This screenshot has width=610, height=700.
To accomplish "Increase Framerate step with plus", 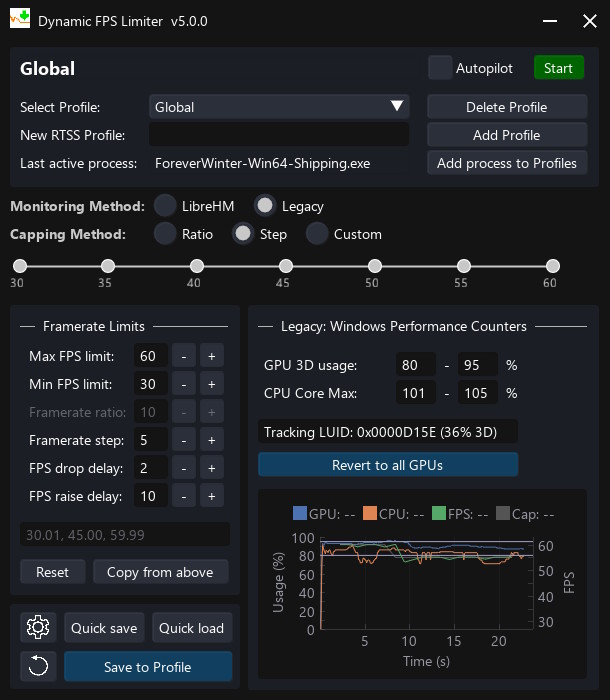I will [212, 440].
